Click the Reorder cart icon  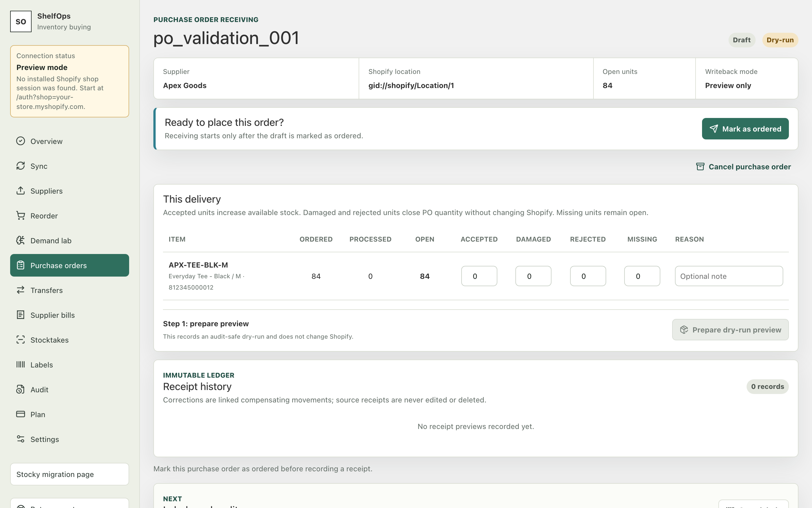21,215
